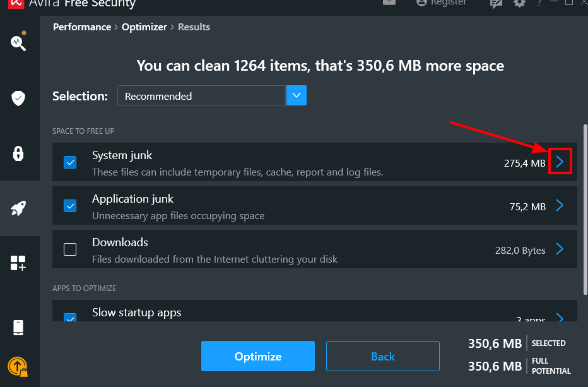Open the mobile device icon in sidebar
This screenshot has height=387, width=588.
point(18,328)
